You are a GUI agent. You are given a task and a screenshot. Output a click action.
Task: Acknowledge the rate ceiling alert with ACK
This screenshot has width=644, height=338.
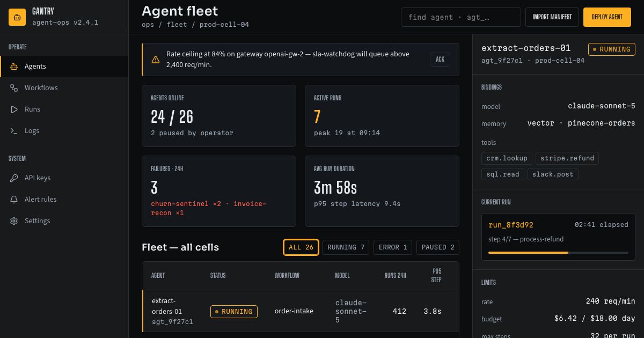440,60
